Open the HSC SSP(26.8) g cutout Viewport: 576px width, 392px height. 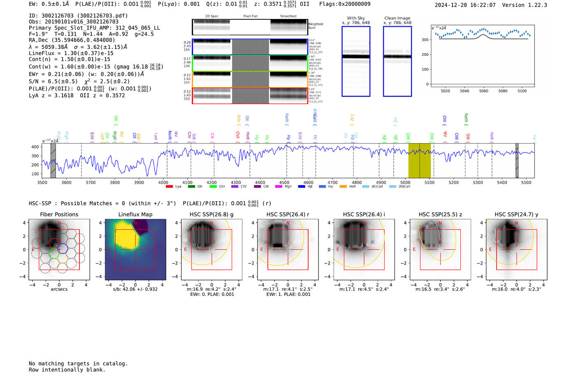(211, 250)
